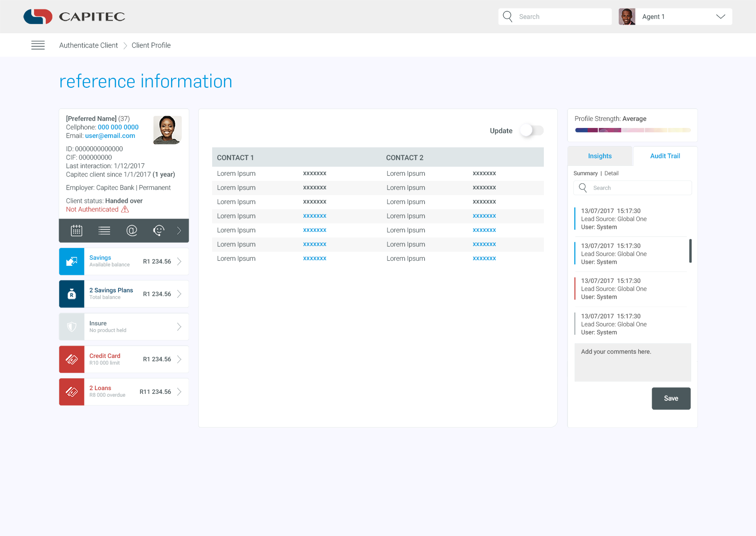Open the Agent 1 dropdown
The image size is (756, 536).
[x=721, y=17]
